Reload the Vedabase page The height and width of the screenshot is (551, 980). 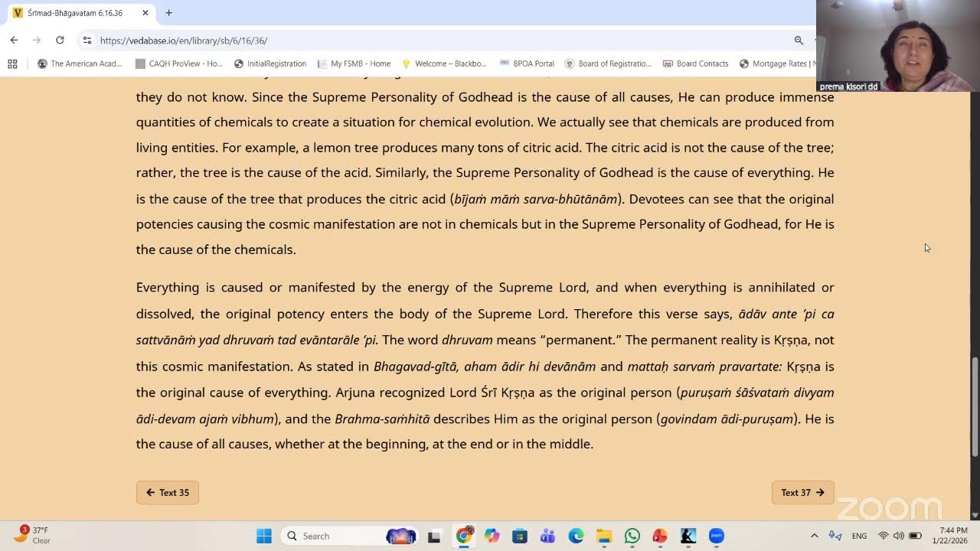coord(60,40)
